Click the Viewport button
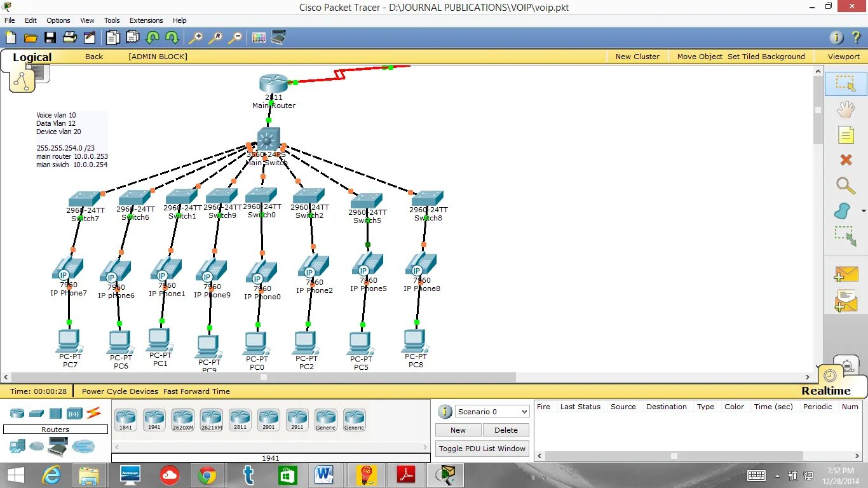This screenshot has height=488, width=868. pos(844,57)
